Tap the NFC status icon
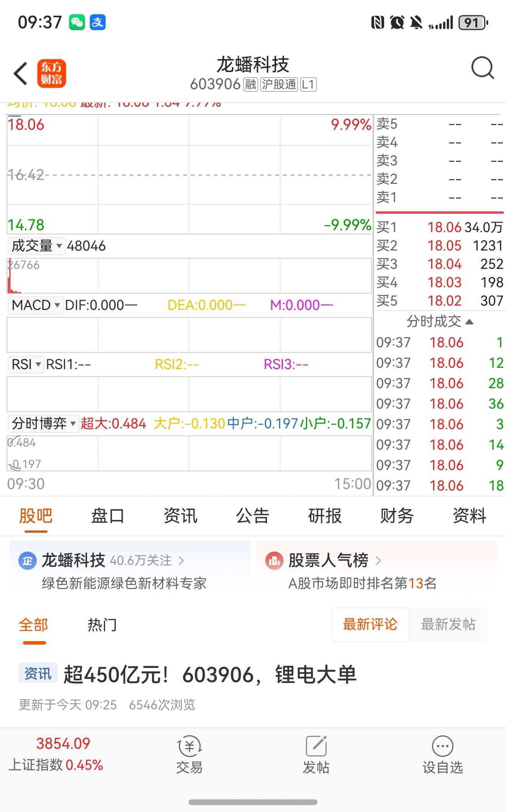The image size is (506, 812). pyautogui.click(x=378, y=23)
